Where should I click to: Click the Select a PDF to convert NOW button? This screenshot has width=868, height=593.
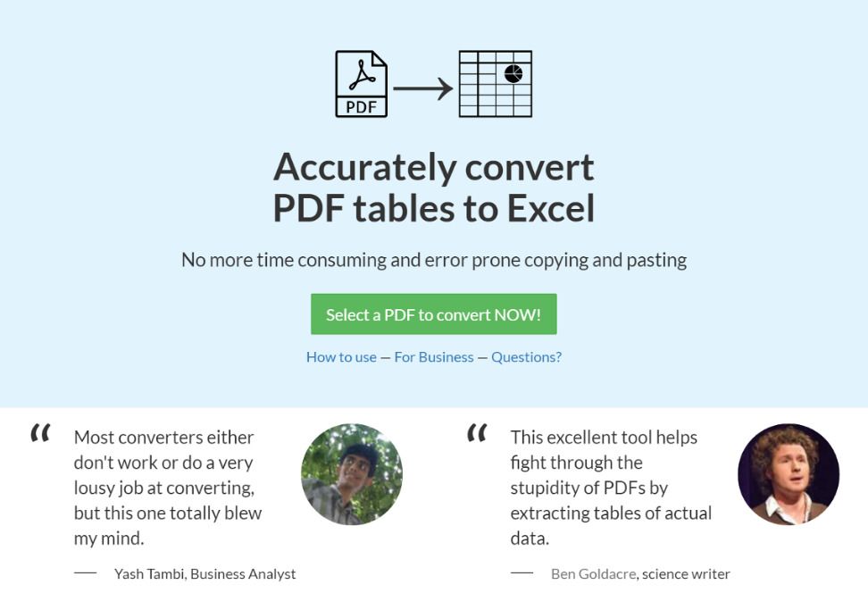pyautogui.click(x=433, y=313)
